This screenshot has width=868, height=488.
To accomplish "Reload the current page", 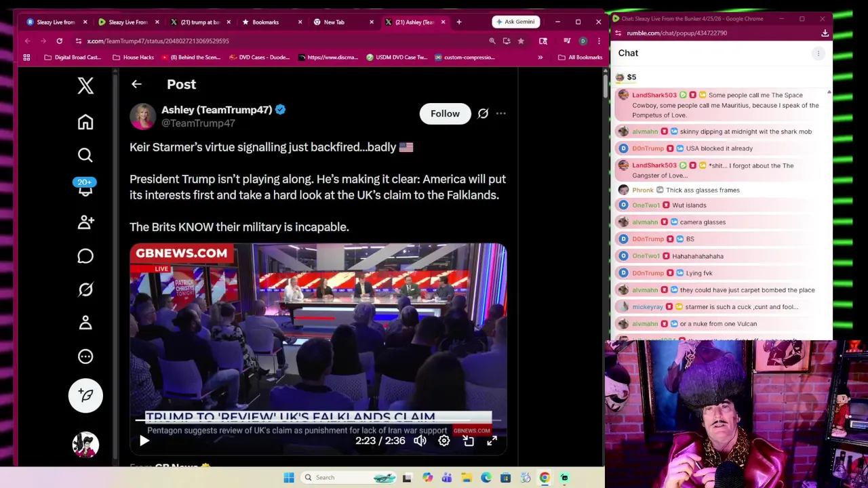I will click(60, 41).
